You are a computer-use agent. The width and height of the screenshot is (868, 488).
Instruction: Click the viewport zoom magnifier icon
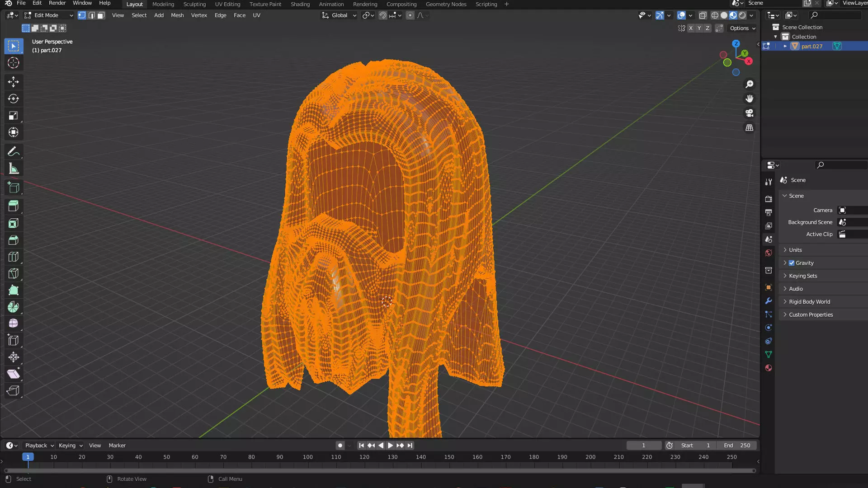749,84
